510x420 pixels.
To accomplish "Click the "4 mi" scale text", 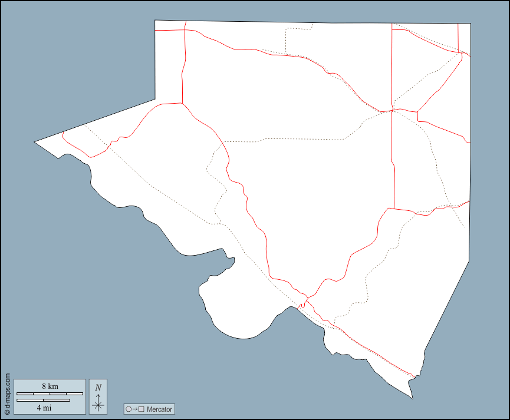I will tap(43, 408).
